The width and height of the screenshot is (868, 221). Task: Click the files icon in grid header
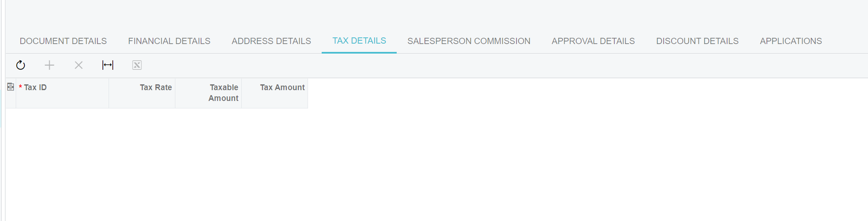(11, 87)
